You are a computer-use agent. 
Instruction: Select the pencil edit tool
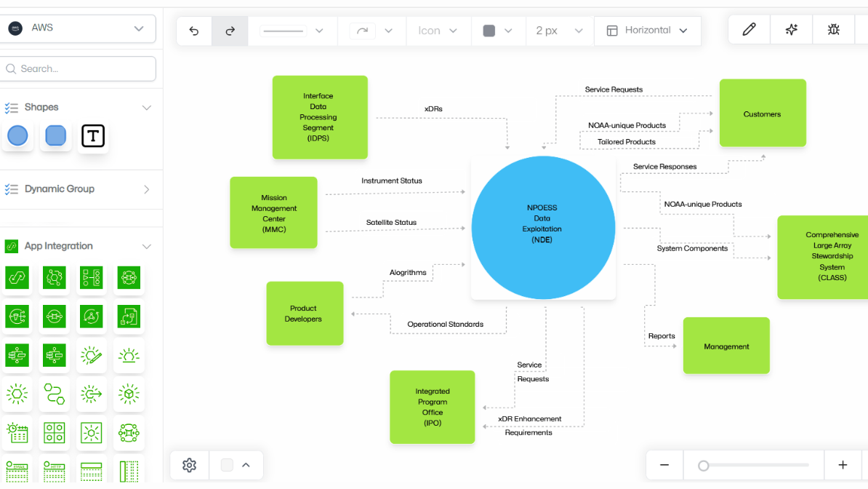click(x=749, y=30)
